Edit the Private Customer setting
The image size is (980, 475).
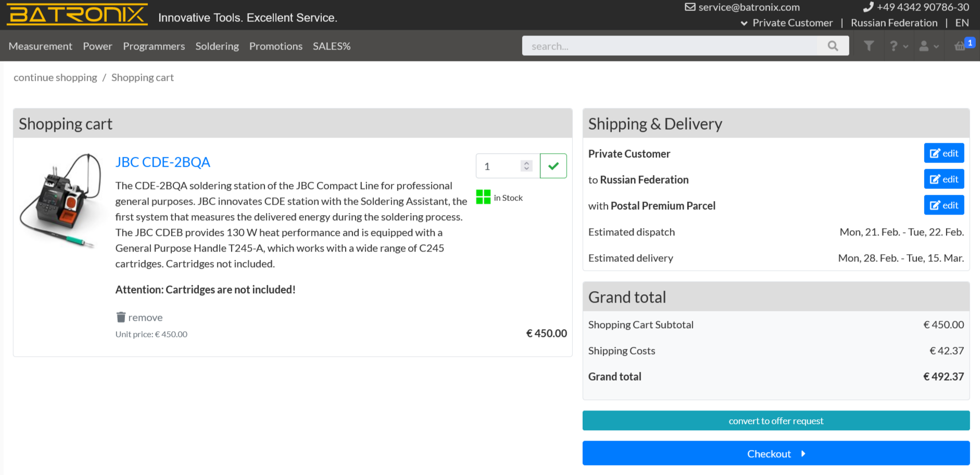point(944,153)
